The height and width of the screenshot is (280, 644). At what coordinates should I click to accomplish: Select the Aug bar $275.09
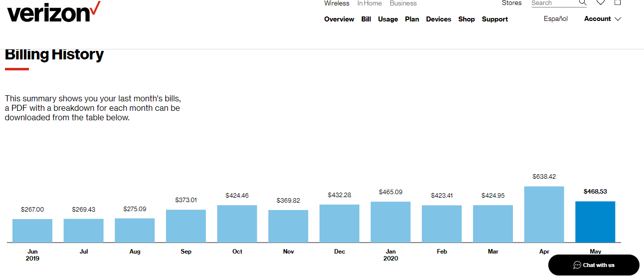[135, 230]
